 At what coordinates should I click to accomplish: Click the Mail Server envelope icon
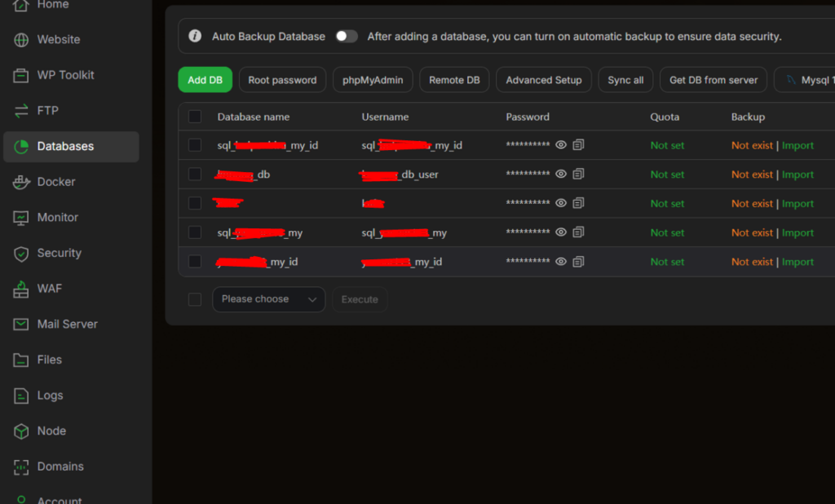20,324
